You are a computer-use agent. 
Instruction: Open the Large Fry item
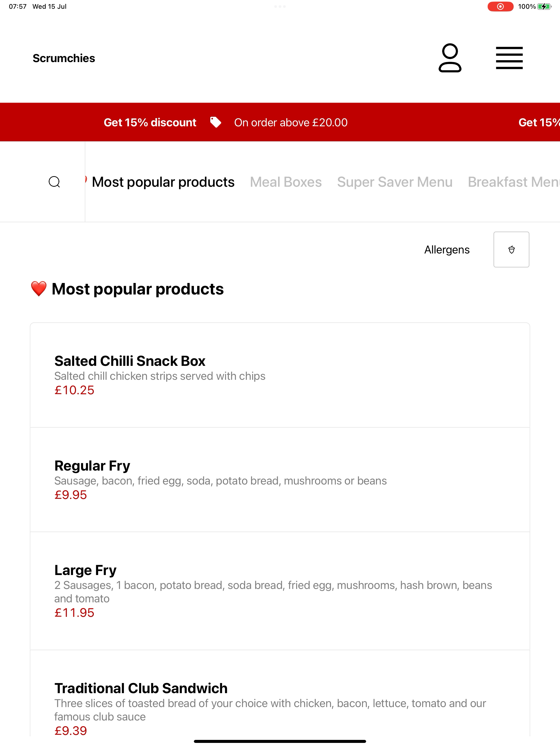click(280, 591)
